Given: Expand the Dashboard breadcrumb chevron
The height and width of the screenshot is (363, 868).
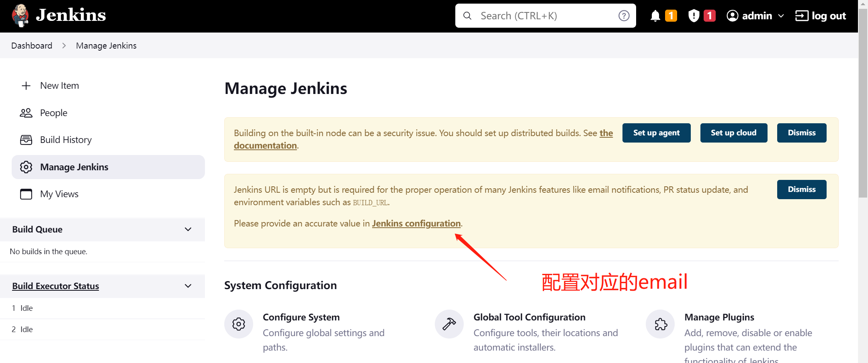Looking at the screenshot, I should 64,46.
